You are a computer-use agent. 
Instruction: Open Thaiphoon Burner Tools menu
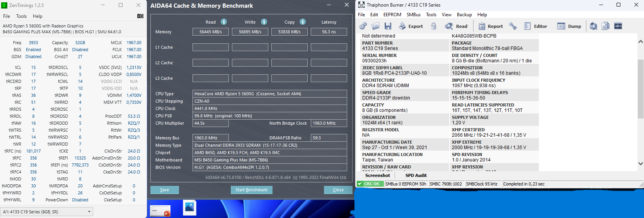pyautogui.click(x=431, y=15)
